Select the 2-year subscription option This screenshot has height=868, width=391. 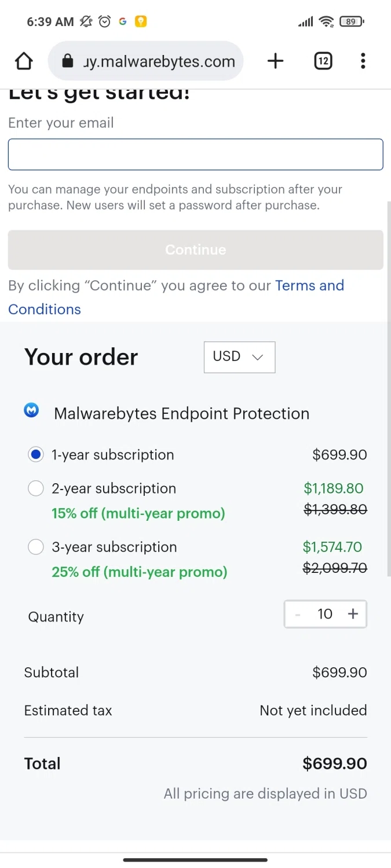click(36, 488)
